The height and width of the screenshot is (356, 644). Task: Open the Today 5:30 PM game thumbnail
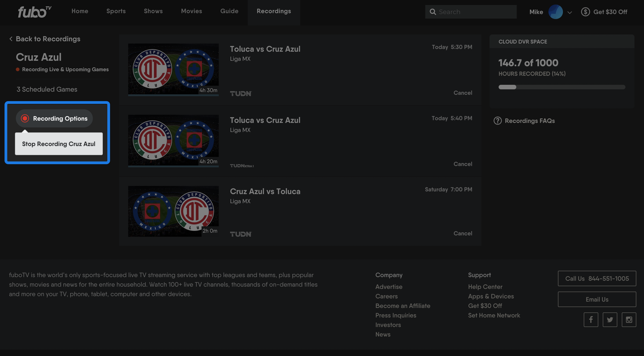(x=173, y=70)
